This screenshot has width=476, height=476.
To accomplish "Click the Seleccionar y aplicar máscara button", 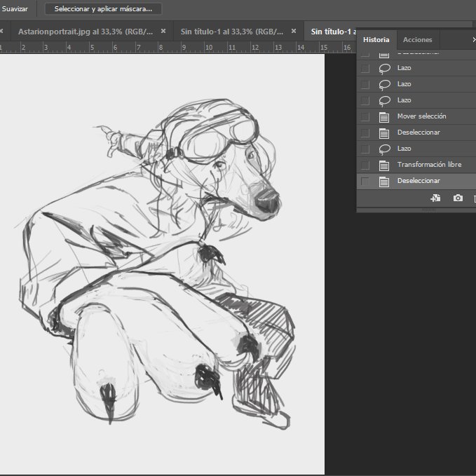I will pyautogui.click(x=103, y=9).
